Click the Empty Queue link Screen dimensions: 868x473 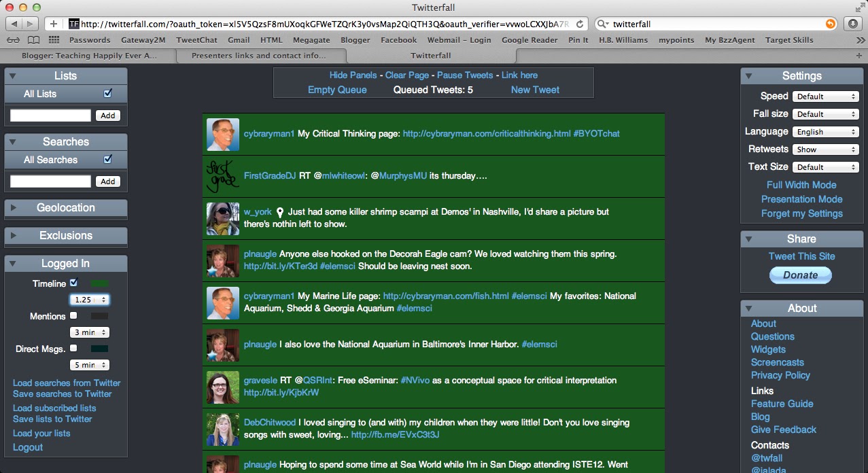click(x=337, y=90)
